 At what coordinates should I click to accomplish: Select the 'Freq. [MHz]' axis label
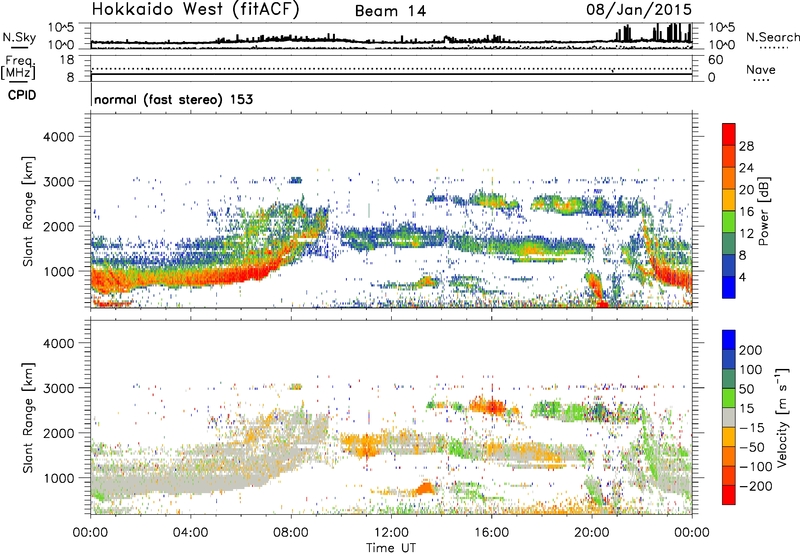click(18, 67)
